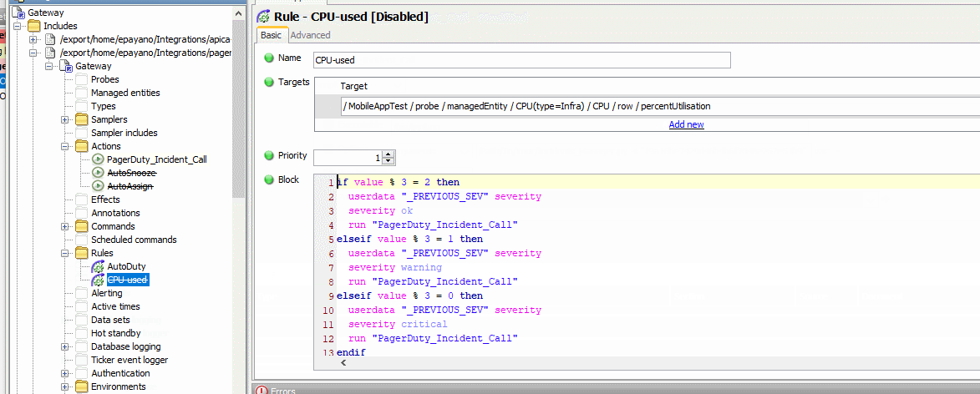This screenshot has width=980, height=394.
Task: Click the AutoAssign action icon
Action: [98, 186]
